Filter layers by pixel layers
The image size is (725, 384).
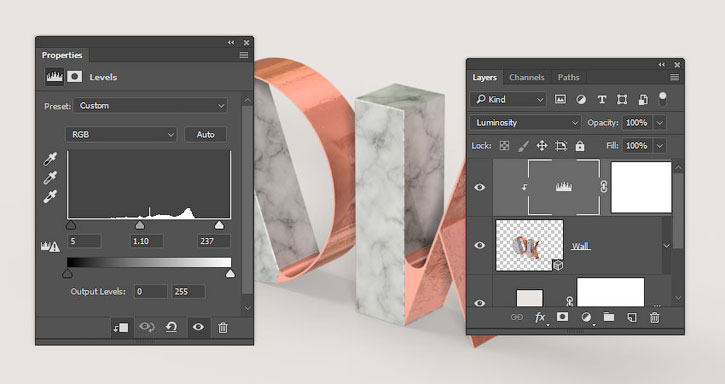(560, 99)
